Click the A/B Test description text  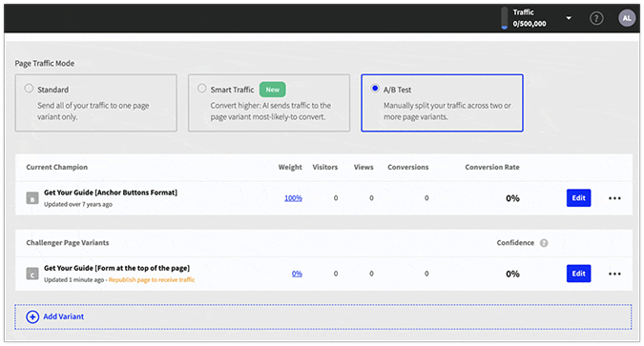(447, 112)
